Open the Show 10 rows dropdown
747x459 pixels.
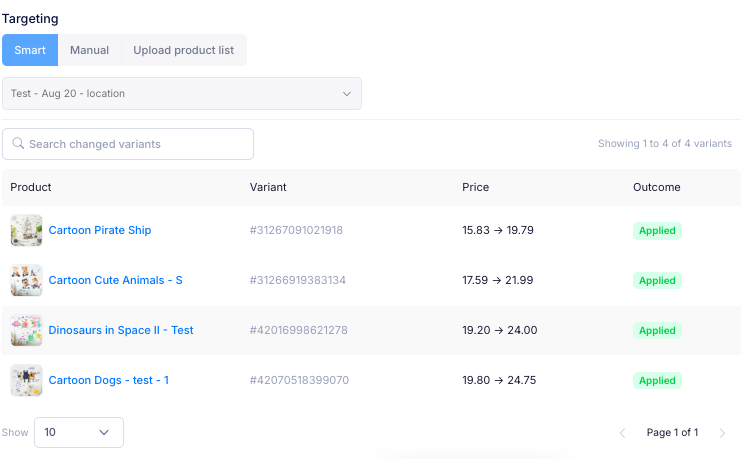coord(79,432)
